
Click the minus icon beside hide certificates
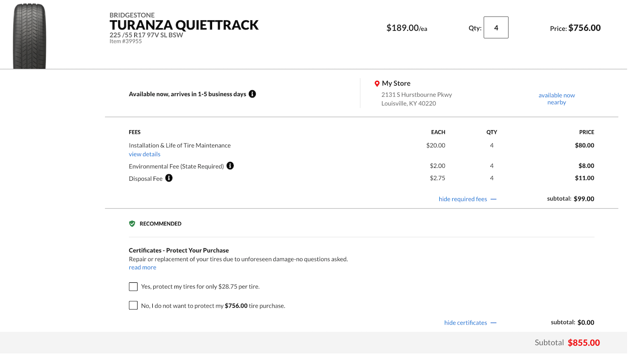coord(494,323)
